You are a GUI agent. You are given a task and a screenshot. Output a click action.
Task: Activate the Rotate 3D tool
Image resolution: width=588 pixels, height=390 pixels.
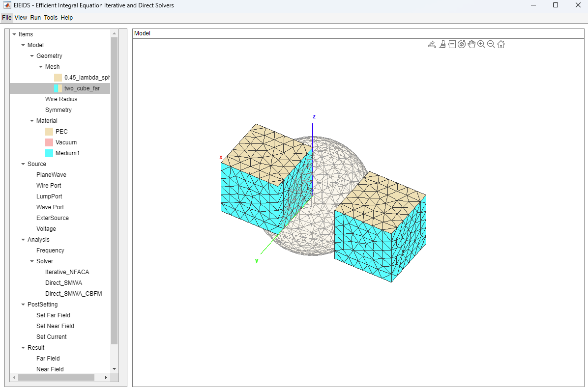click(462, 44)
